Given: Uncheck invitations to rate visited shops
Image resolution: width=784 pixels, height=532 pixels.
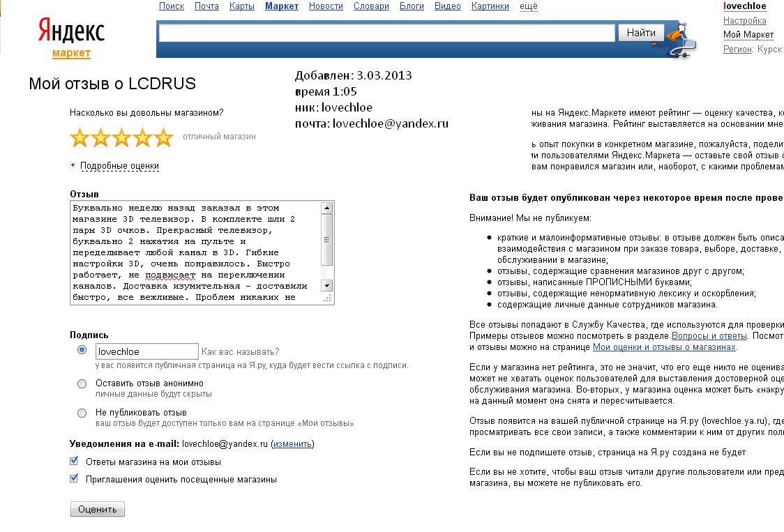Looking at the screenshot, I should 74,479.
